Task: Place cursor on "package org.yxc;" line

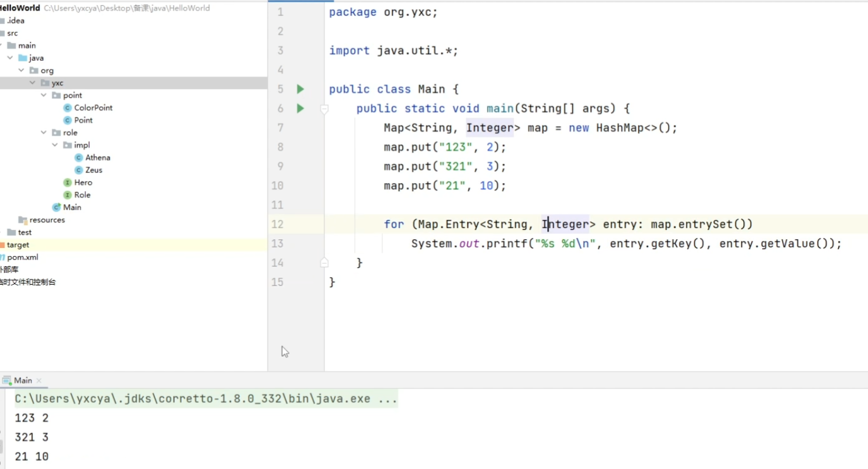Action: coord(383,12)
